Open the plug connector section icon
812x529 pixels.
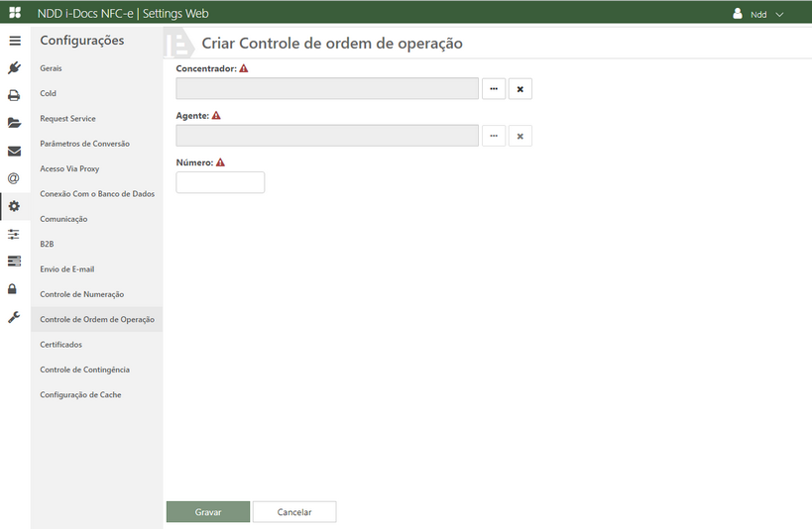15,67
